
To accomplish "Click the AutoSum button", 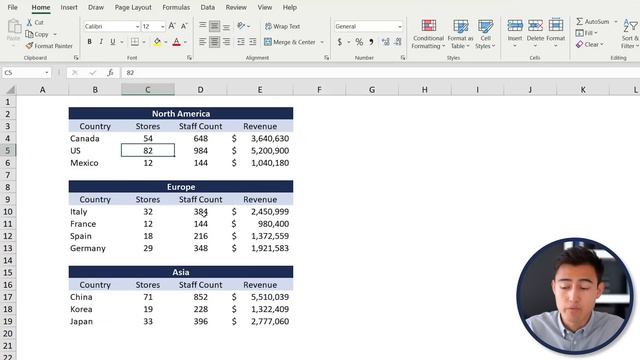I will click(593, 21).
